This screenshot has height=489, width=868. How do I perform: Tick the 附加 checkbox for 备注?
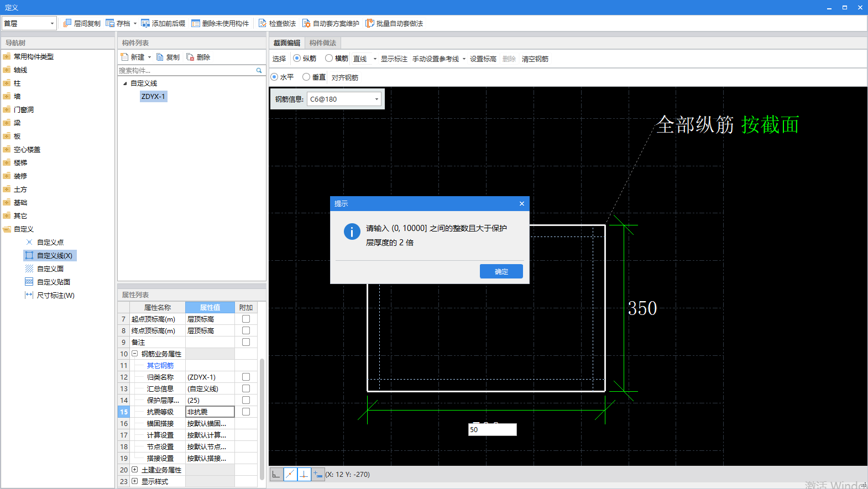(246, 342)
